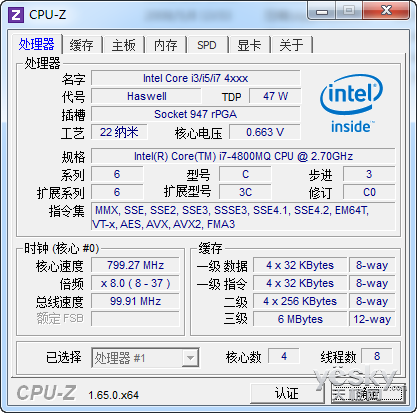Click the 线程数 value 8
Viewport: 417px width, 413px height.
(377, 356)
